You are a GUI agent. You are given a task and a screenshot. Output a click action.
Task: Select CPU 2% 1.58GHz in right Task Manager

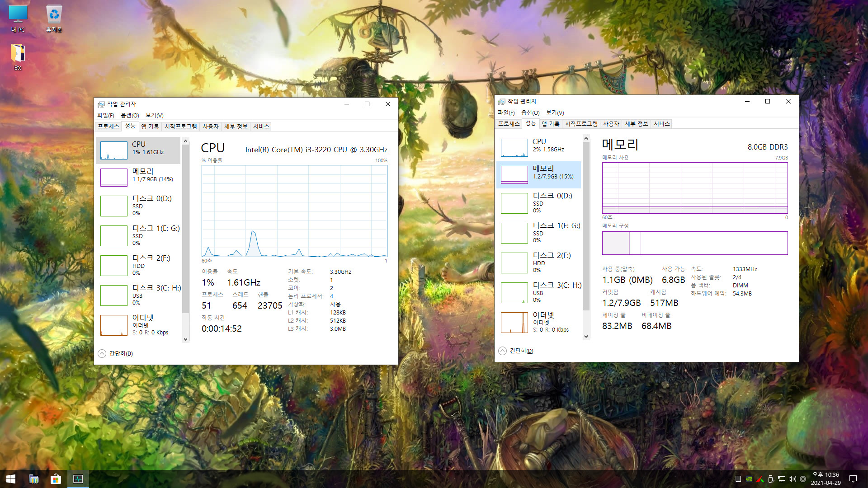[539, 147]
